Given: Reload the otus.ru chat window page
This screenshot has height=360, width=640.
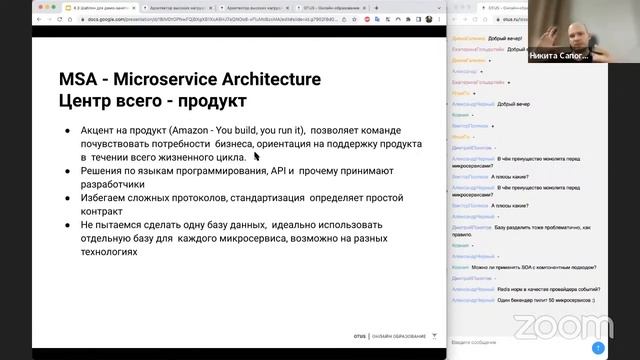Looking at the screenshot, I should (x=475, y=19).
